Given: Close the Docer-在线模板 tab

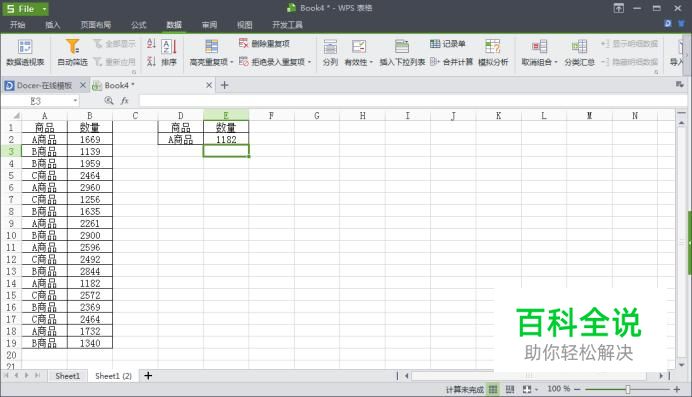Looking at the screenshot, I should tap(83, 85).
